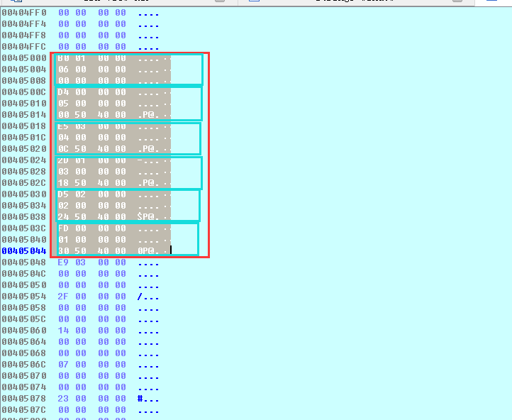Click the address 00404FFC
This screenshot has width=512, height=420.
[24, 47]
